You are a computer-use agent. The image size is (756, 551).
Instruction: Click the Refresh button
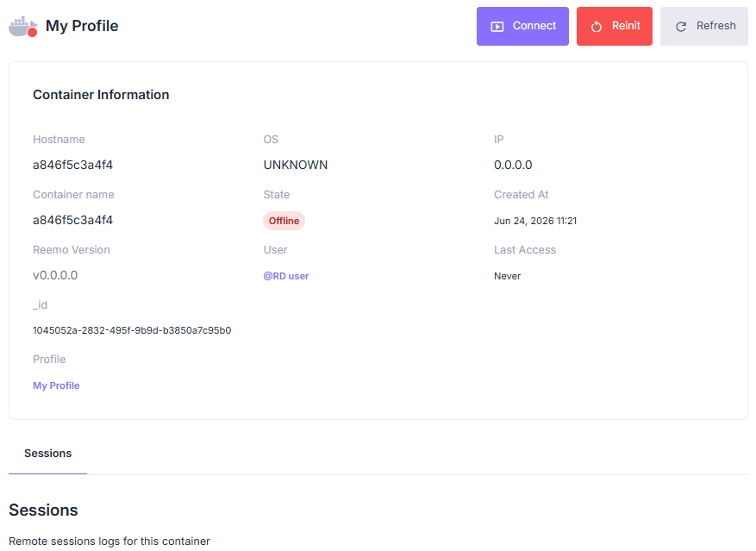click(x=704, y=26)
